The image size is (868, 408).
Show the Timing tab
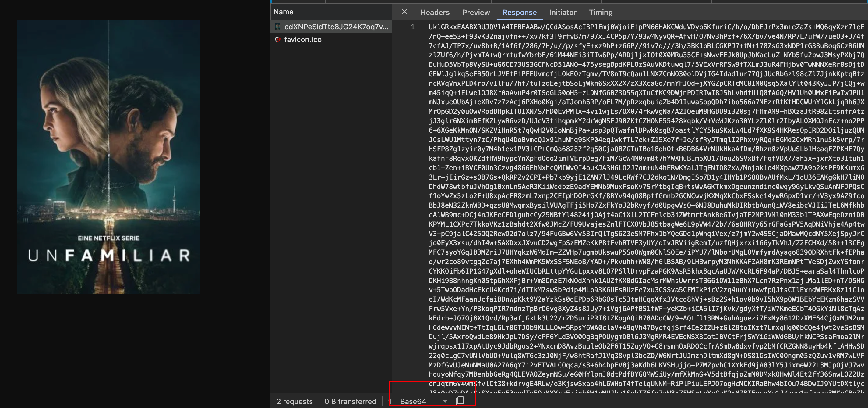pyautogui.click(x=601, y=13)
